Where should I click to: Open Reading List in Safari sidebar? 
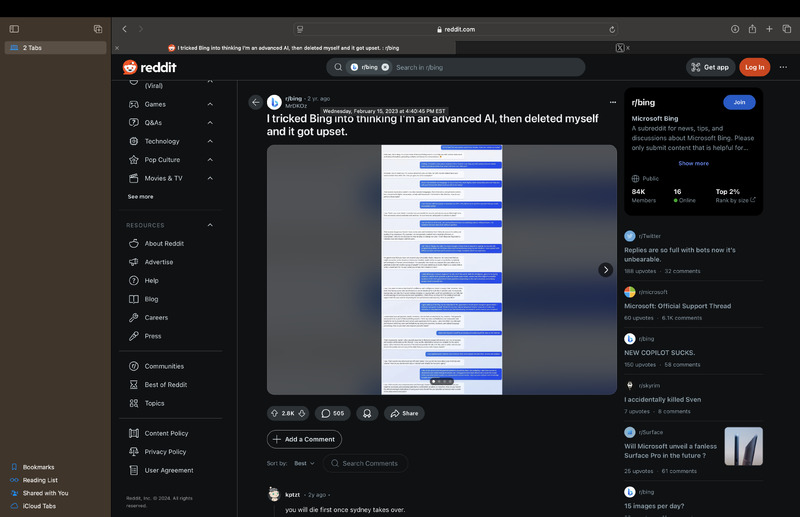pos(40,480)
